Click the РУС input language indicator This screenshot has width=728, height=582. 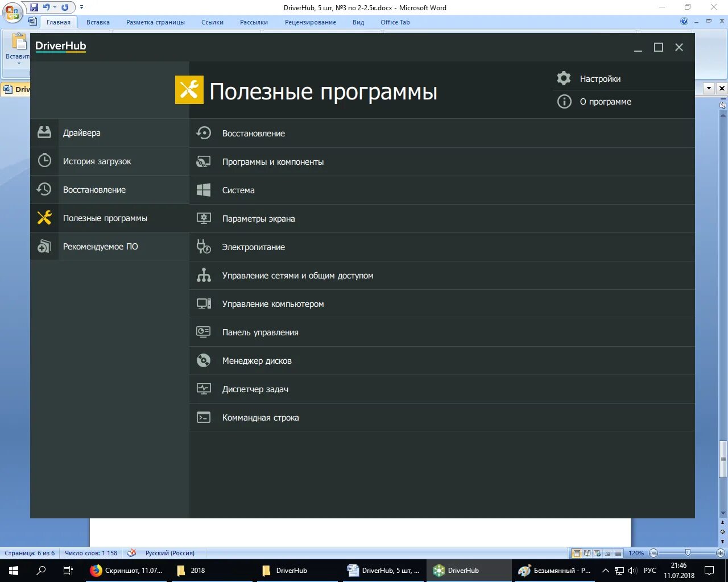(650, 571)
